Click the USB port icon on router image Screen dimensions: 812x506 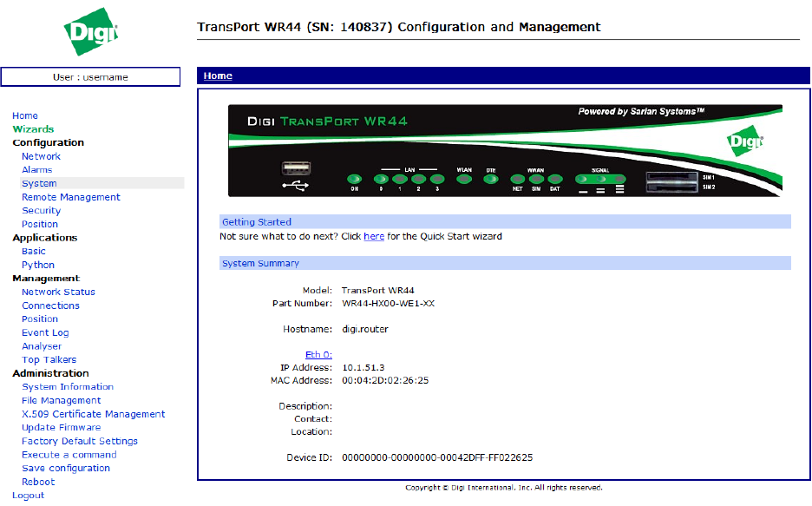click(296, 169)
